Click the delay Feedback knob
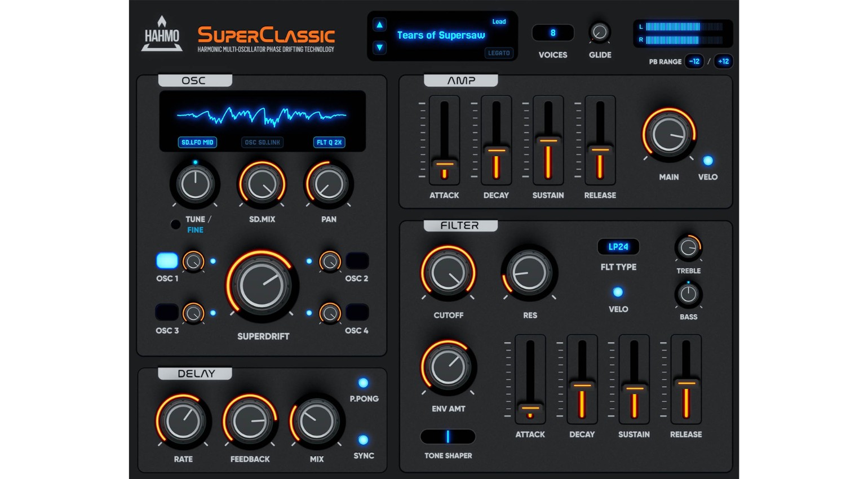This screenshot has height=479, width=868. (x=250, y=421)
